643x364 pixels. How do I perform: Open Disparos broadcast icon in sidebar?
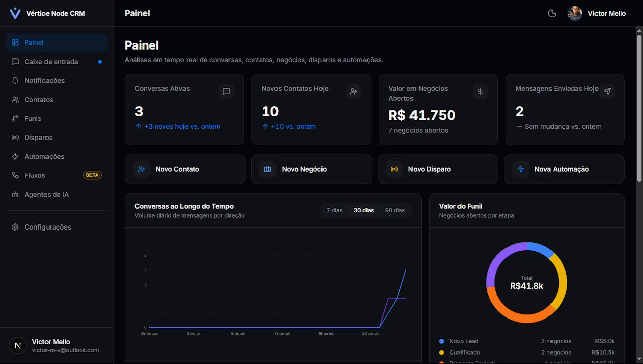coord(15,138)
